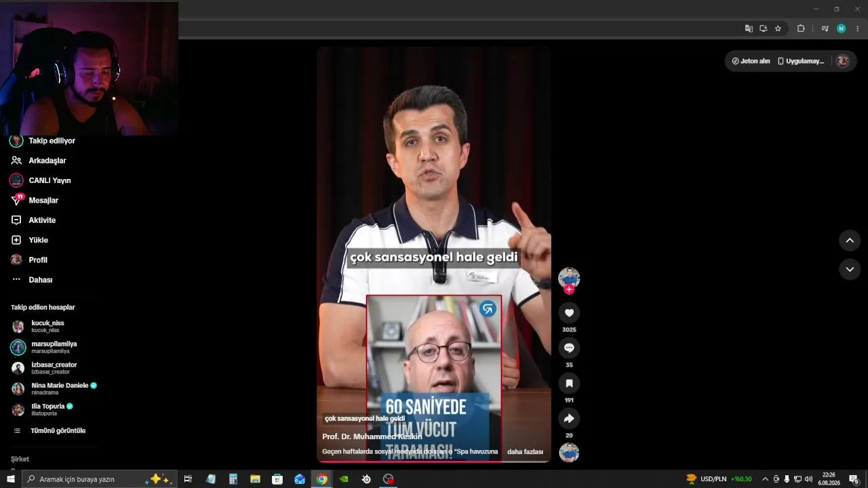Open Aktivite in the sidebar
Screen dimensions: 868x488
[42, 220]
